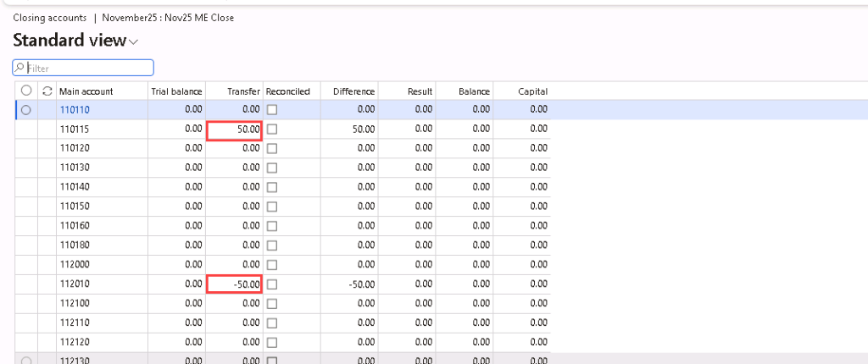This screenshot has height=364, width=868.
Task: Click the Closing accounts breadcrumb text
Action: [50, 17]
